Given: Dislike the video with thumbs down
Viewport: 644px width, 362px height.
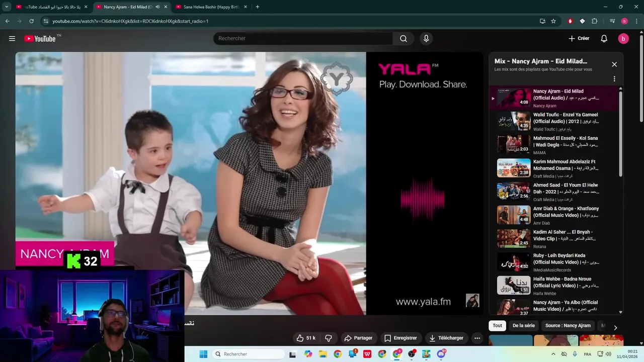Looking at the screenshot, I should (329, 338).
